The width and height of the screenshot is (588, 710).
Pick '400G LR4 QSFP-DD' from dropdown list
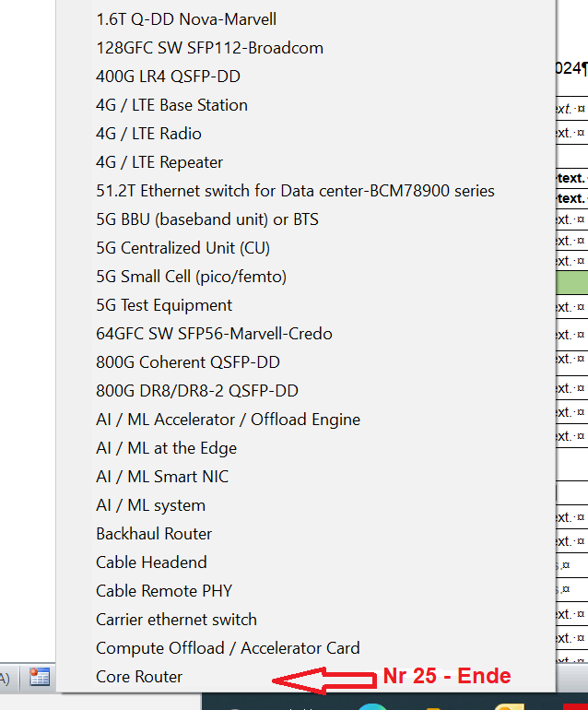tap(168, 77)
